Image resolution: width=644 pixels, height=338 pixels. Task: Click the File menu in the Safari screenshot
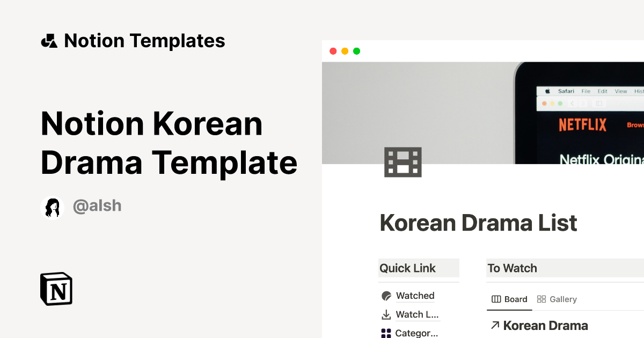585,91
